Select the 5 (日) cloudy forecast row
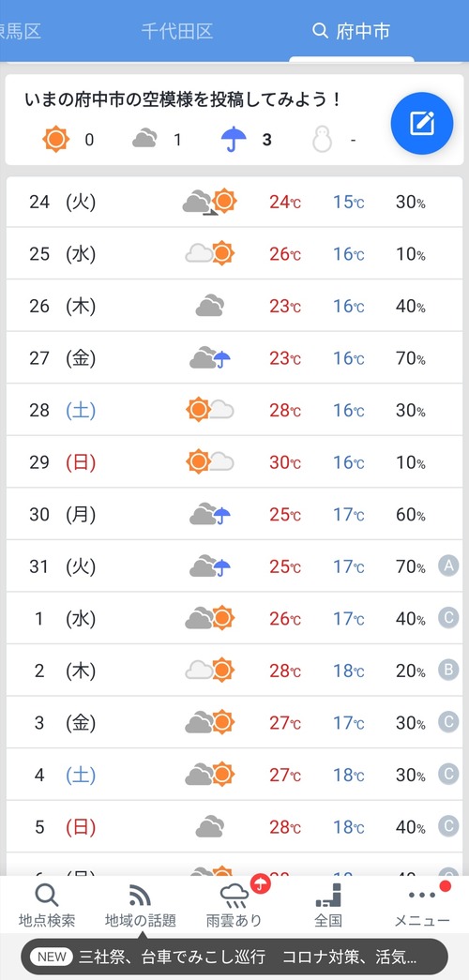This screenshot has width=469, height=980. click(x=234, y=827)
